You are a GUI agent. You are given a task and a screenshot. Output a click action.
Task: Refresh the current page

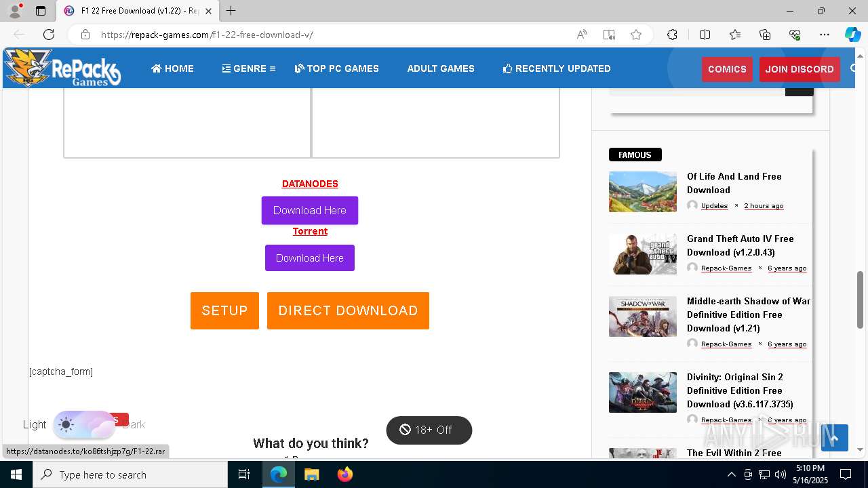49,35
